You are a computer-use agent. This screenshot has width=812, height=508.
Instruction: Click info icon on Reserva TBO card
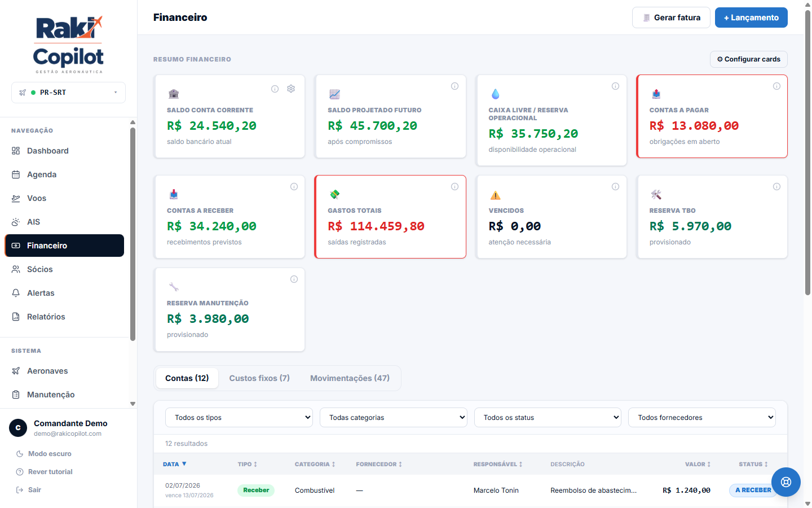pos(776,187)
